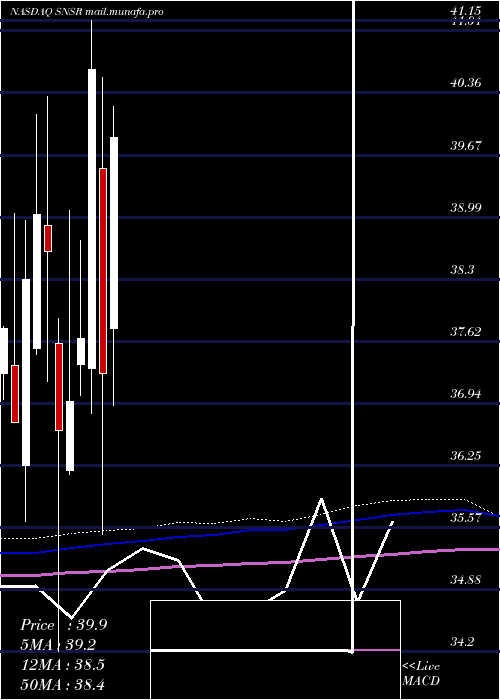Click the 41.15 price axis label
The height and width of the screenshot is (700, 500).
point(465,11)
